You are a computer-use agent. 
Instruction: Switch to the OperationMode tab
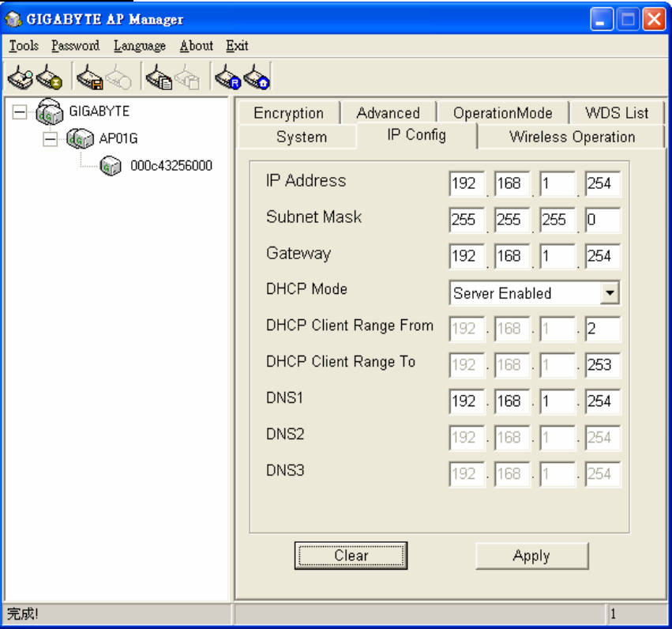click(503, 113)
